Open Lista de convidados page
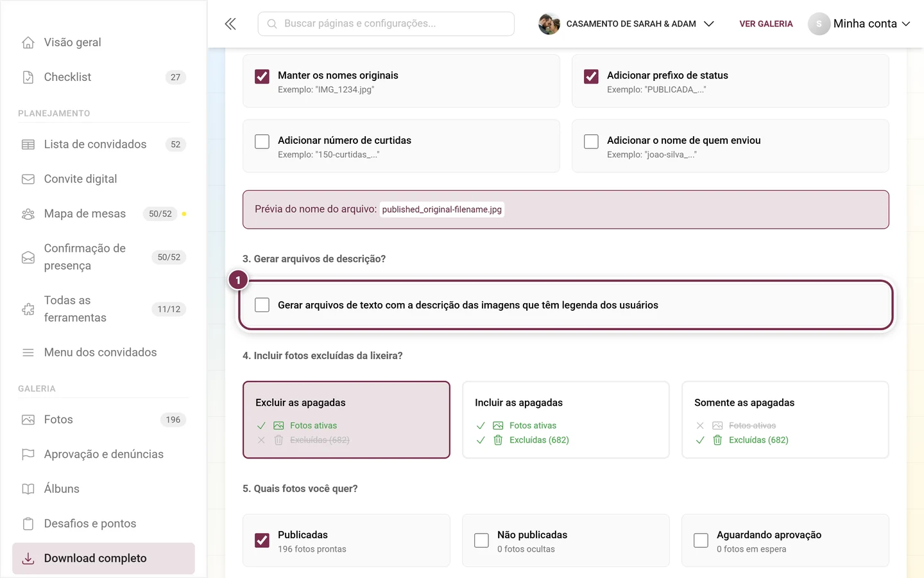Image resolution: width=924 pixels, height=578 pixels. click(x=103, y=144)
